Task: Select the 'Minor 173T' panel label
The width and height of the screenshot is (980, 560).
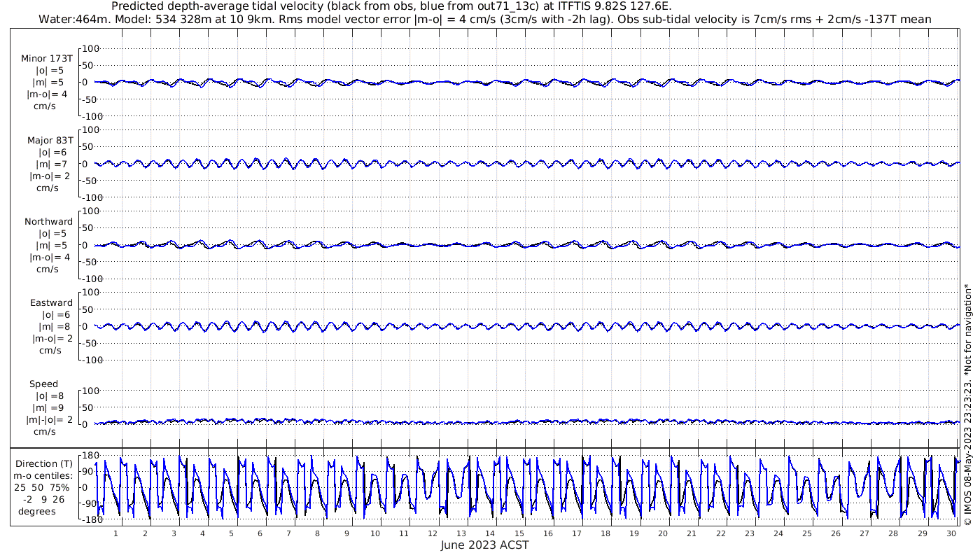Action: click(x=47, y=59)
